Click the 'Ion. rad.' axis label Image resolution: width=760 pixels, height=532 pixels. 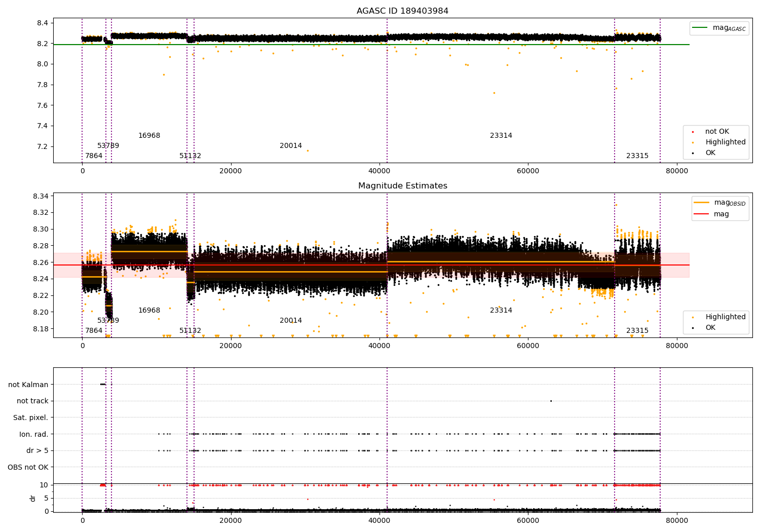point(33,434)
